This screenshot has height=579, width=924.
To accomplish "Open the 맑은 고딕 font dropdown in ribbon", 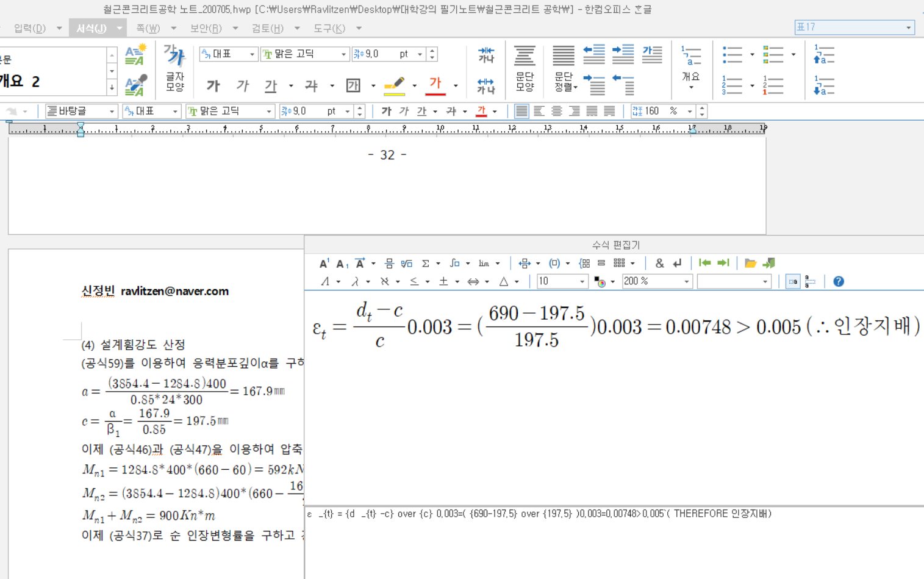I will 343,54.
